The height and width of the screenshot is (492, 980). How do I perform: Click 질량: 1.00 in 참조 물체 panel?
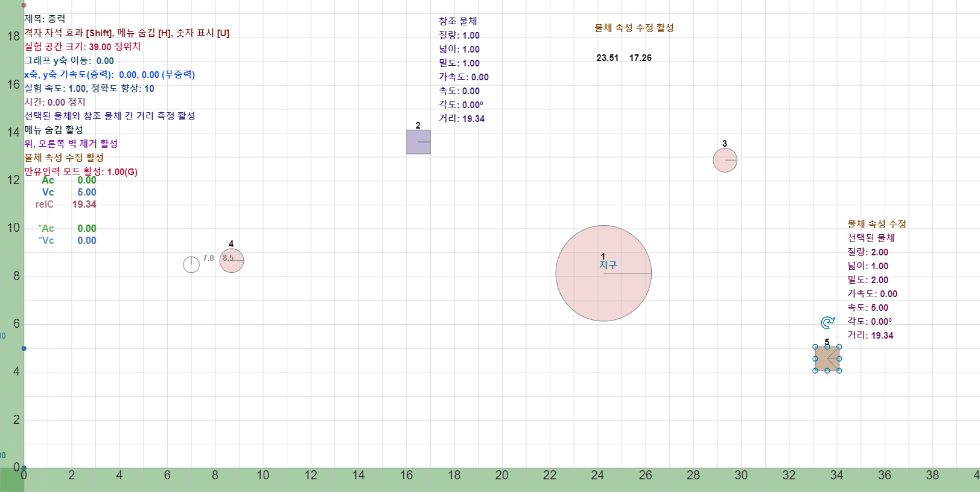(459, 35)
